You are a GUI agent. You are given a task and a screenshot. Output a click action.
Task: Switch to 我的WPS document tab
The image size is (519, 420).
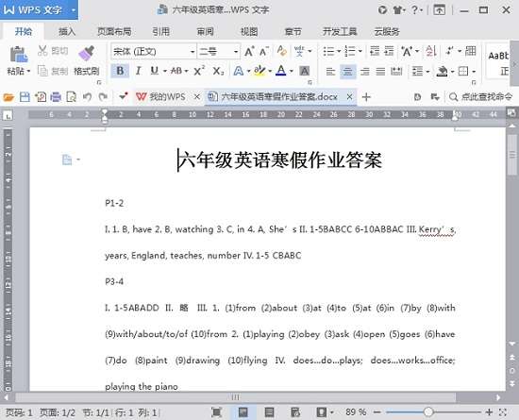(160, 97)
